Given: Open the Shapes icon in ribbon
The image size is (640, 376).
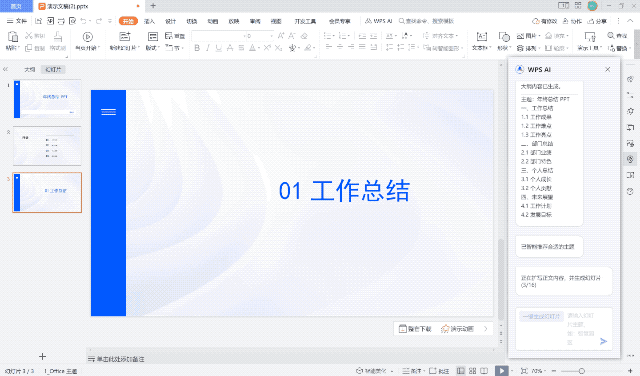Looking at the screenshot, I should click(504, 37).
